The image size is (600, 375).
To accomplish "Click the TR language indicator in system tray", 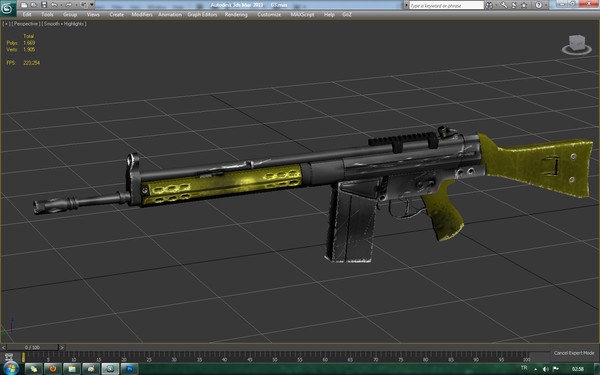I will click(524, 368).
